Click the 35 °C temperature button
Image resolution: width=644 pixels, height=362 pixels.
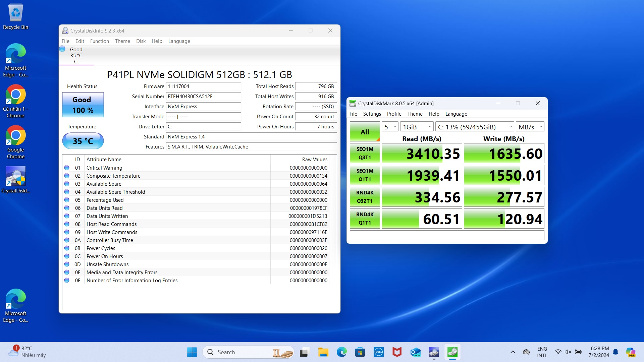pos(83,141)
